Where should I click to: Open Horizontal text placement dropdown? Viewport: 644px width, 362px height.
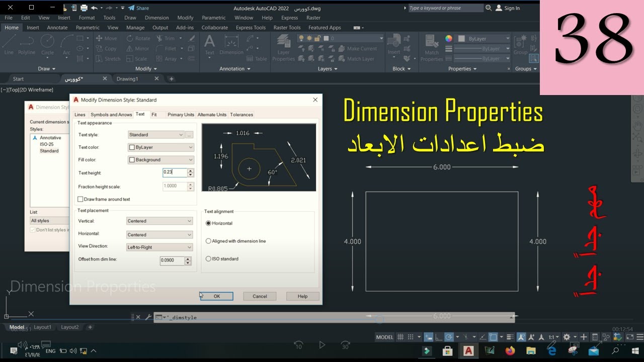159,235
